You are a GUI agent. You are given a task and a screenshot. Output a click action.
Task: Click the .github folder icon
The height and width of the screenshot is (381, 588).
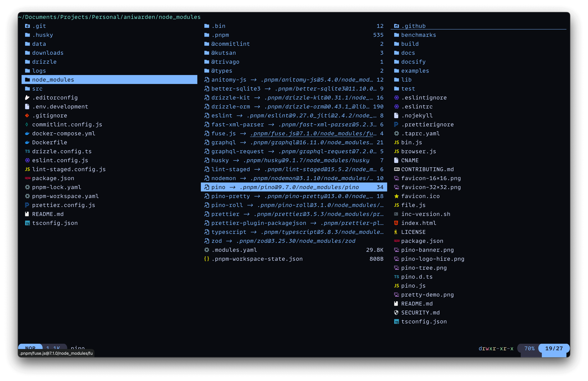[397, 26]
